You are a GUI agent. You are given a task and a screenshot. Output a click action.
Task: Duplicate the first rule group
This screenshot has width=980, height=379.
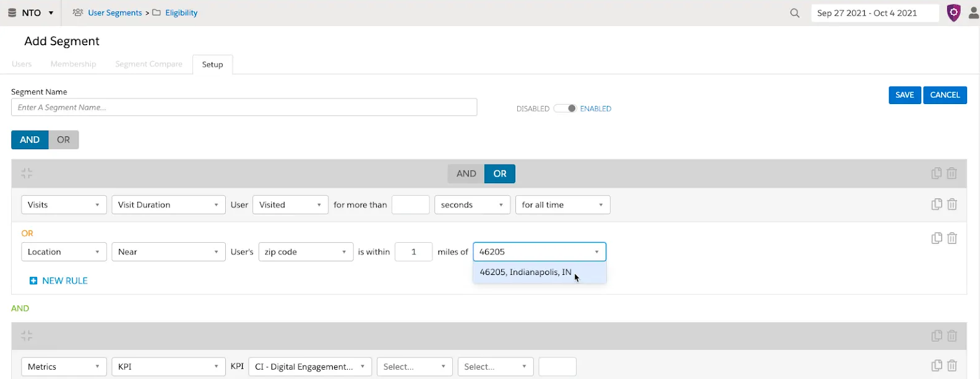point(937,173)
